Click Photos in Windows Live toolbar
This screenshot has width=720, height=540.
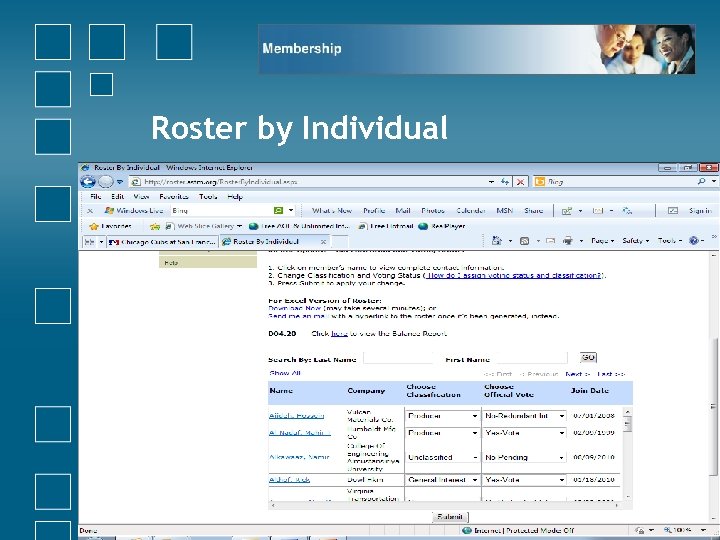(x=433, y=211)
